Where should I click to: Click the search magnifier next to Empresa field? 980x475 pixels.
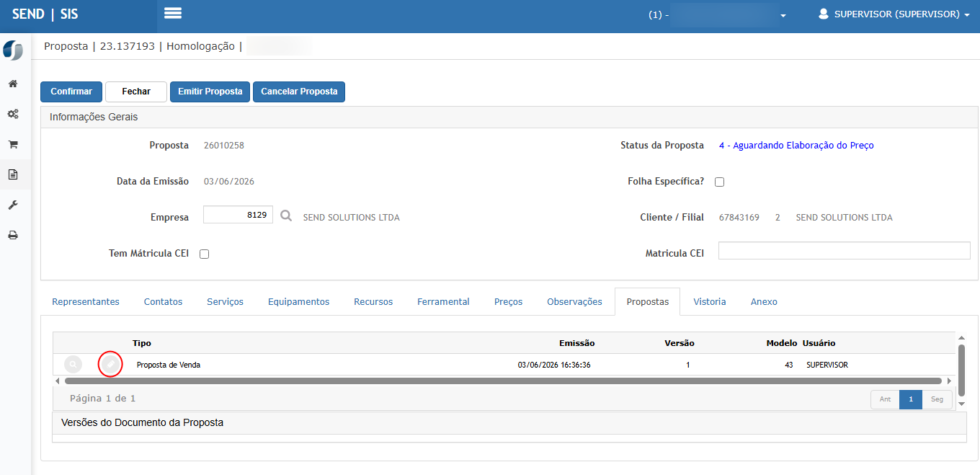286,216
